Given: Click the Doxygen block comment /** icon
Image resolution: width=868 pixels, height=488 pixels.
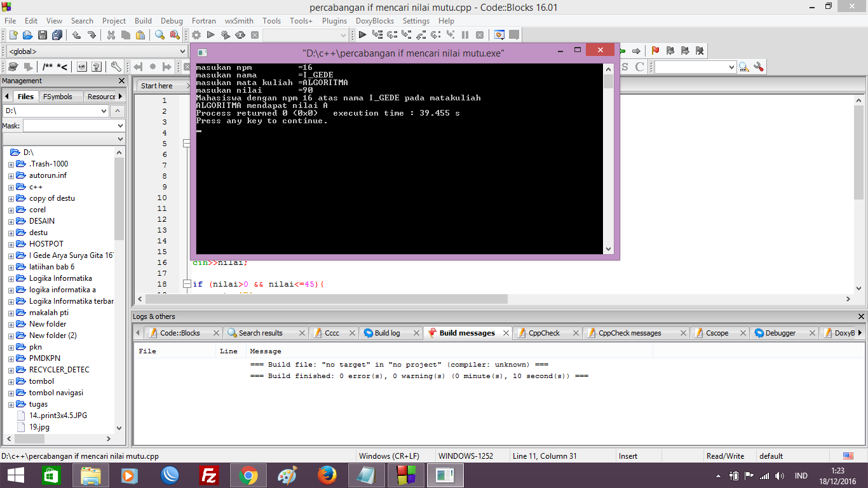Looking at the screenshot, I should point(48,67).
